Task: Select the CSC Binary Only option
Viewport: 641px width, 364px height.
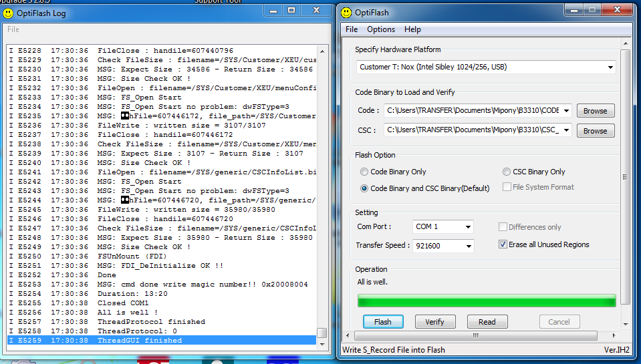Action: pyautogui.click(x=507, y=172)
